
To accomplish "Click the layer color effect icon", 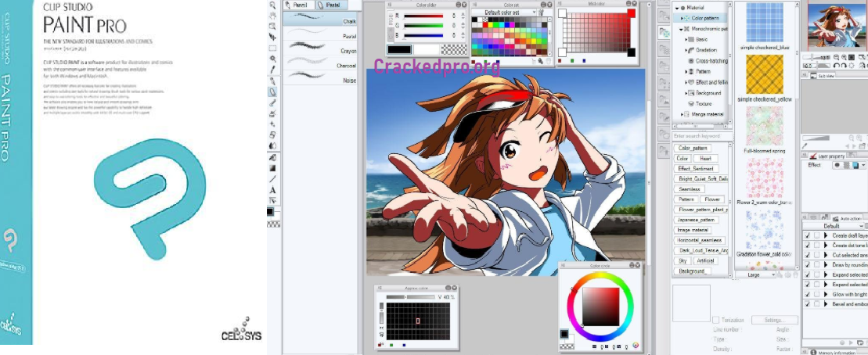I will tap(855, 165).
